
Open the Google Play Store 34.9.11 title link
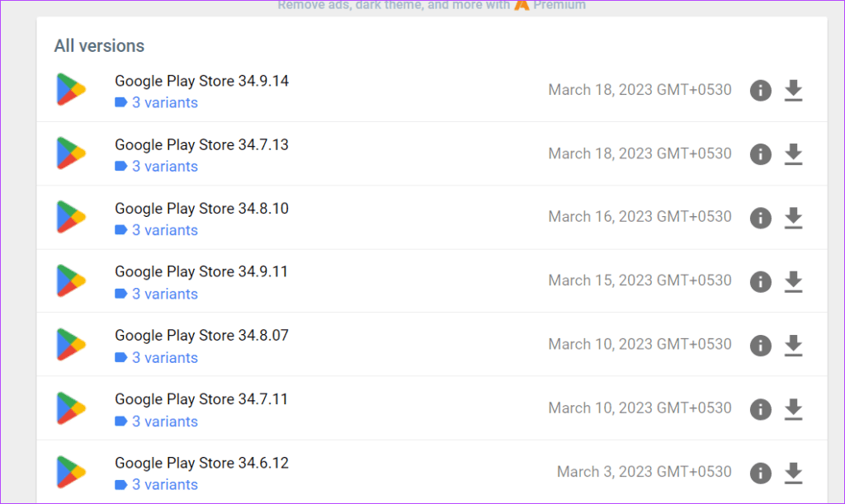201,272
